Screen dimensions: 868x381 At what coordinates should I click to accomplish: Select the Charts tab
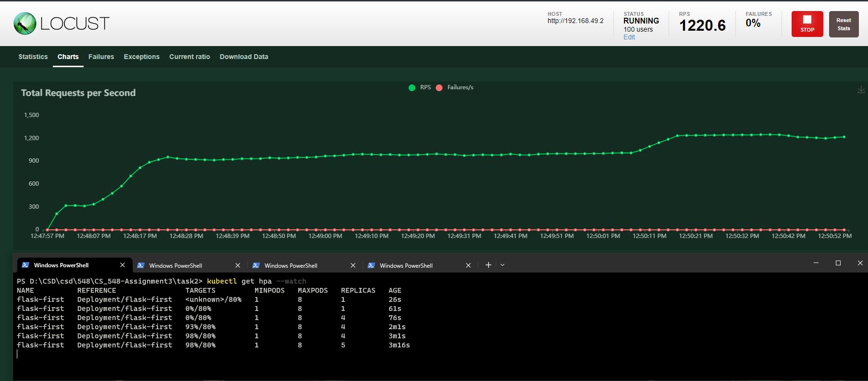click(68, 57)
